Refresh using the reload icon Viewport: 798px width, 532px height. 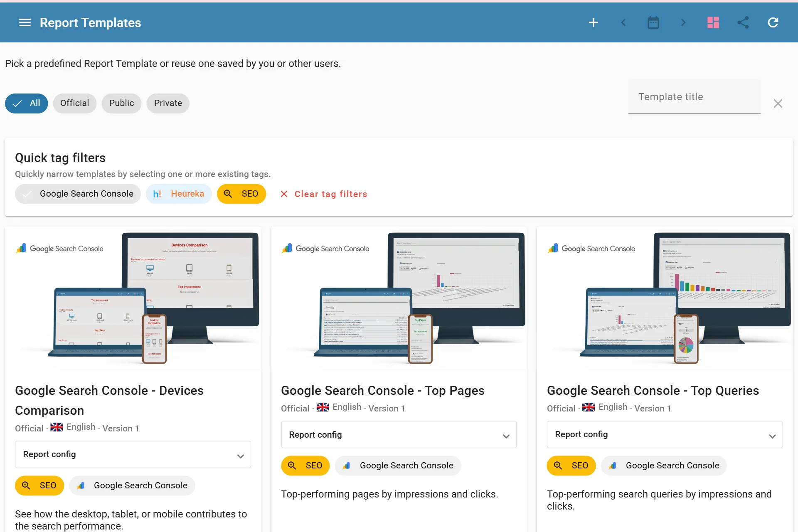pos(773,22)
